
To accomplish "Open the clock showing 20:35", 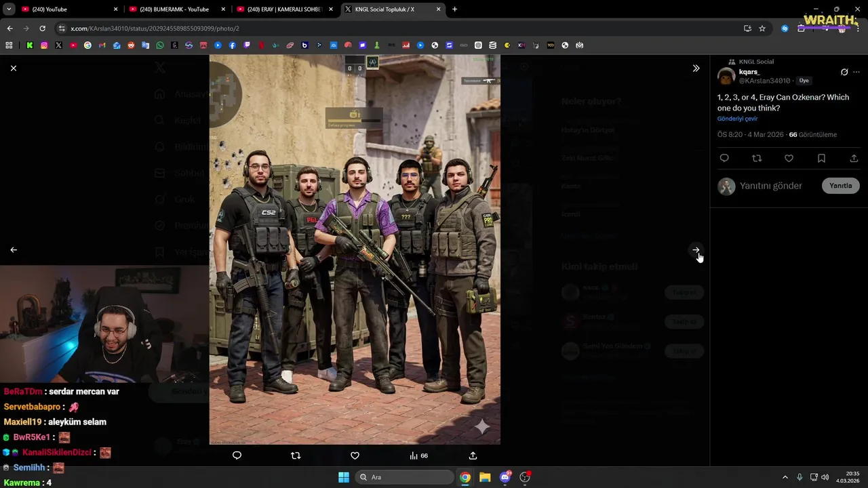I will (848, 477).
